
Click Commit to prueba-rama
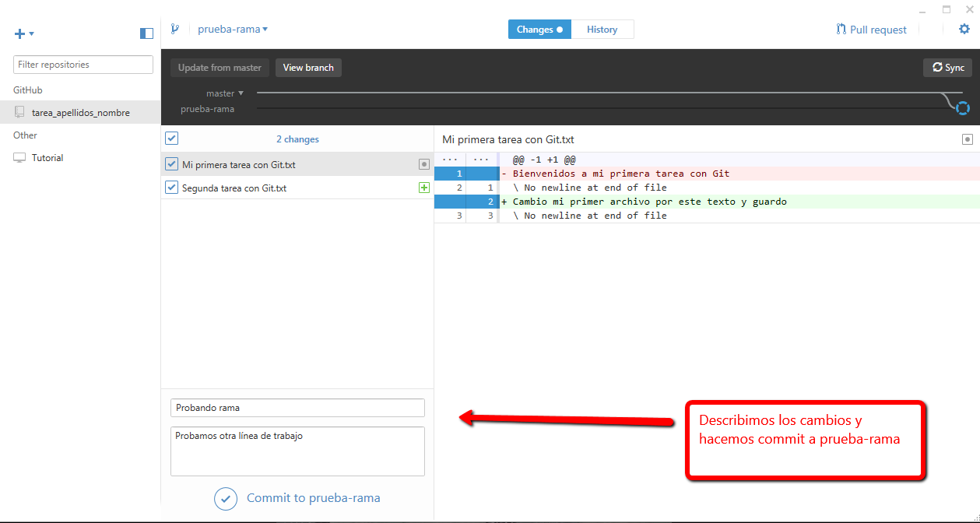pos(313,498)
